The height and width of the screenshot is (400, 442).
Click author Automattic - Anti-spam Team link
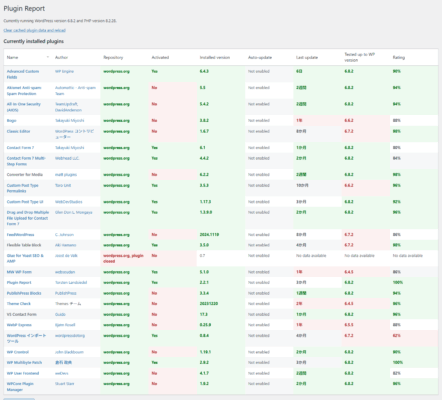75,91
